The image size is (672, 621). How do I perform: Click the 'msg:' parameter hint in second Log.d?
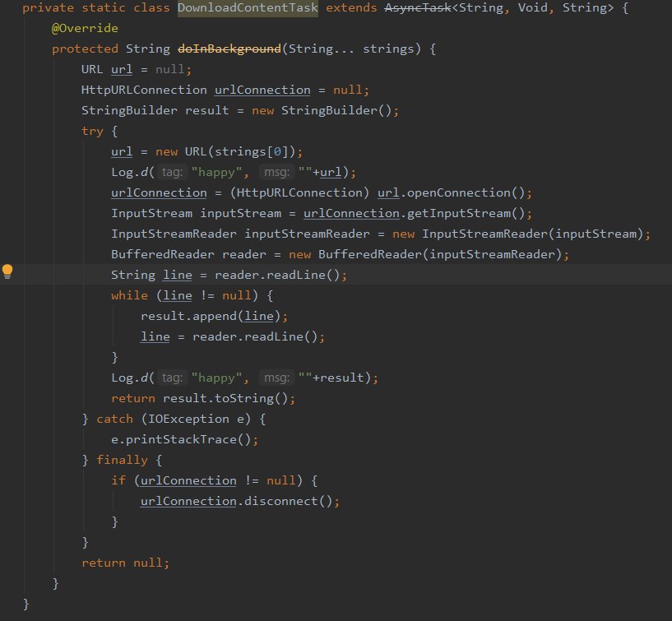pos(277,378)
